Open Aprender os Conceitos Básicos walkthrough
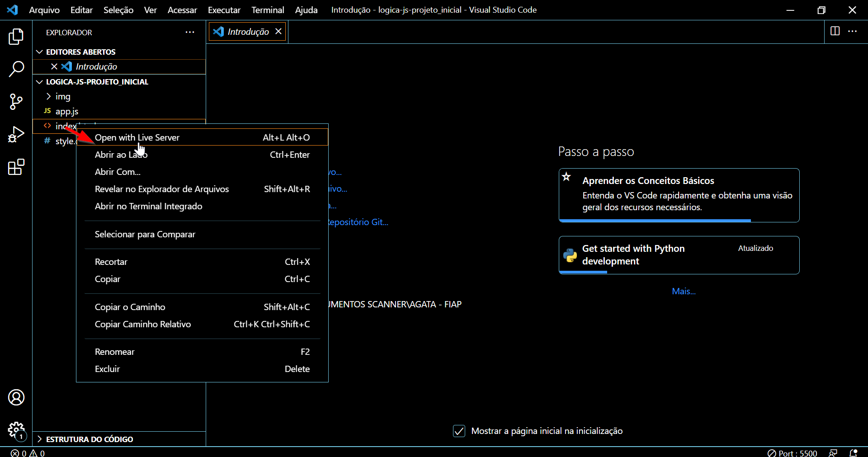Viewport: 868px width, 457px height. click(x=679, y=195)
